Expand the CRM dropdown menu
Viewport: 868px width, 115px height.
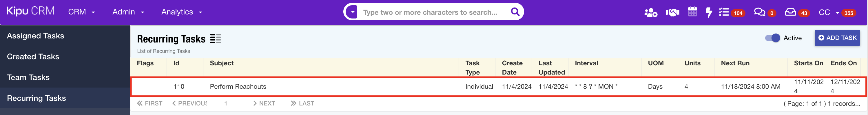(x=81, y=12)
